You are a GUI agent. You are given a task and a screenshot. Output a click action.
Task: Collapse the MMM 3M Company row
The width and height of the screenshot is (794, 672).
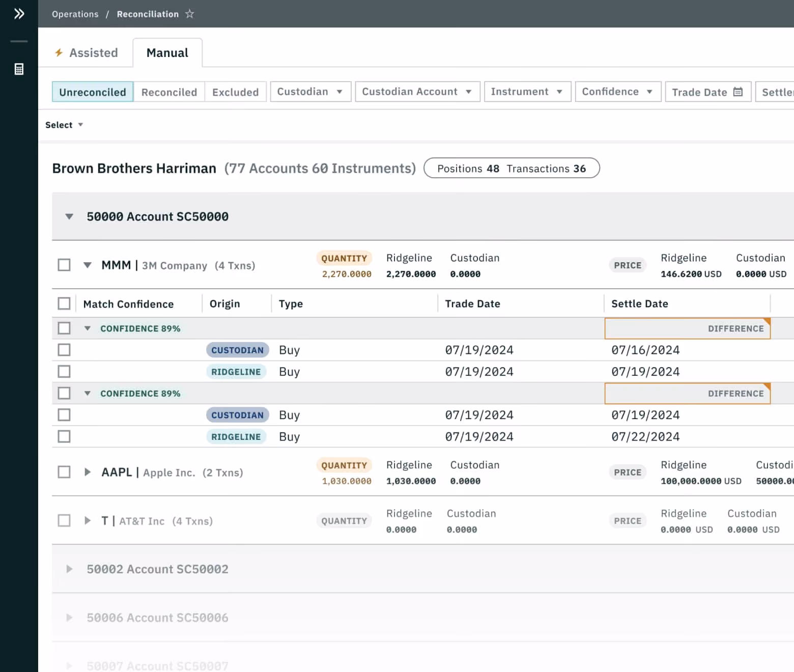[x=88, y=265]
